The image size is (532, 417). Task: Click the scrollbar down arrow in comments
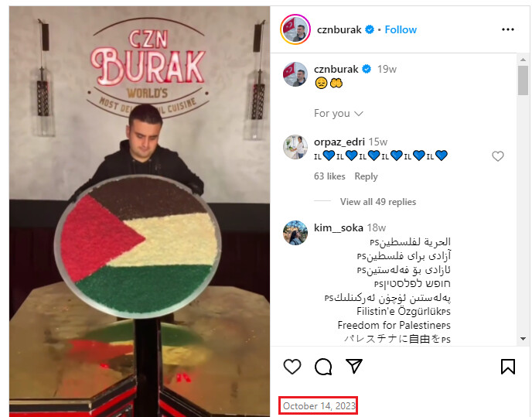pos(523,339)
